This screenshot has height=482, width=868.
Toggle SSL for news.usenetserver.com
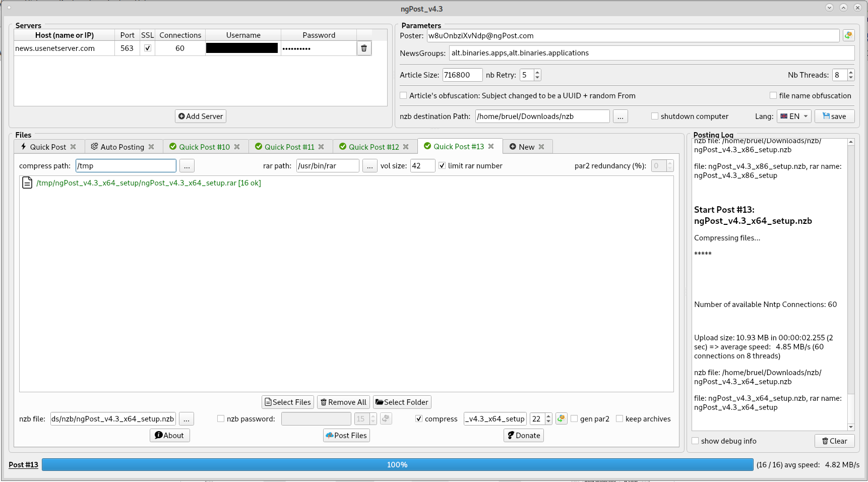[148, 48]
